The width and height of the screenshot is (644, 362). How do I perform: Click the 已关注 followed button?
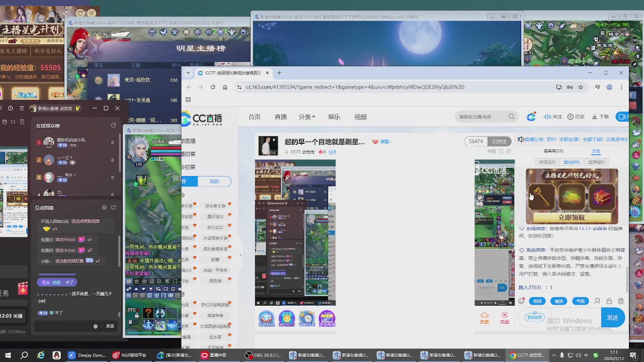pyautogui.click(x=499, y=142)
